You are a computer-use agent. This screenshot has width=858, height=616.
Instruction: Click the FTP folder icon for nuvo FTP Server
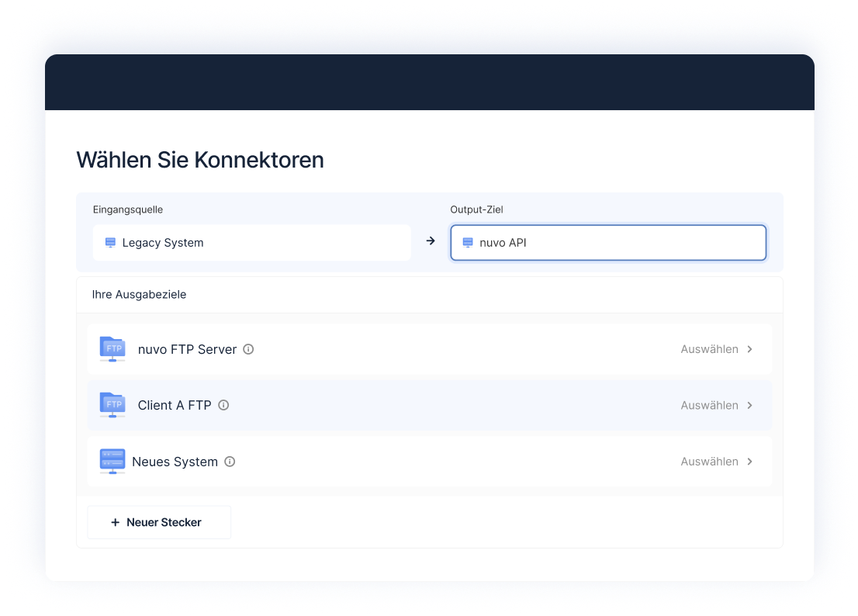(x=112, y=349)
